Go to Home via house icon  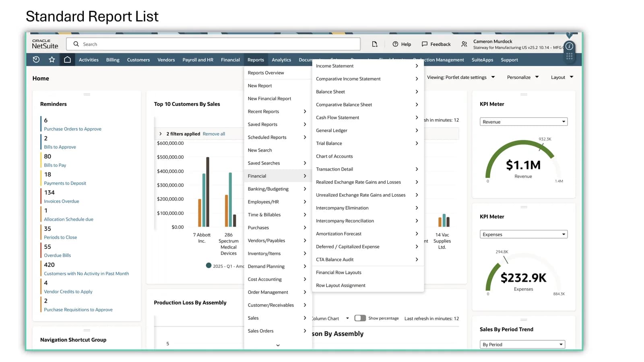(x=67, y=60)
